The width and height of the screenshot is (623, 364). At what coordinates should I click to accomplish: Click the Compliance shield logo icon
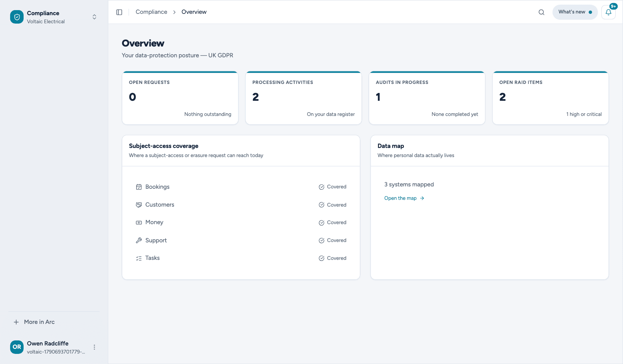(x=17, y=17)
